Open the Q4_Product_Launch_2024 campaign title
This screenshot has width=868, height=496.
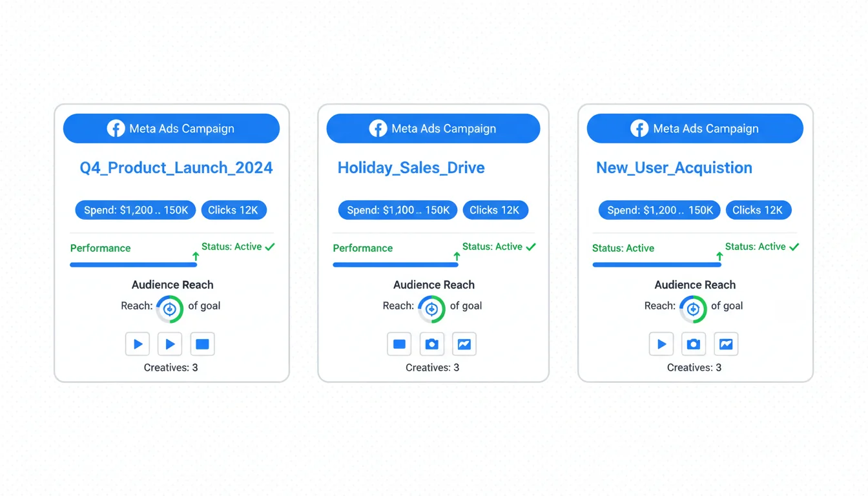tap(176, 168)
